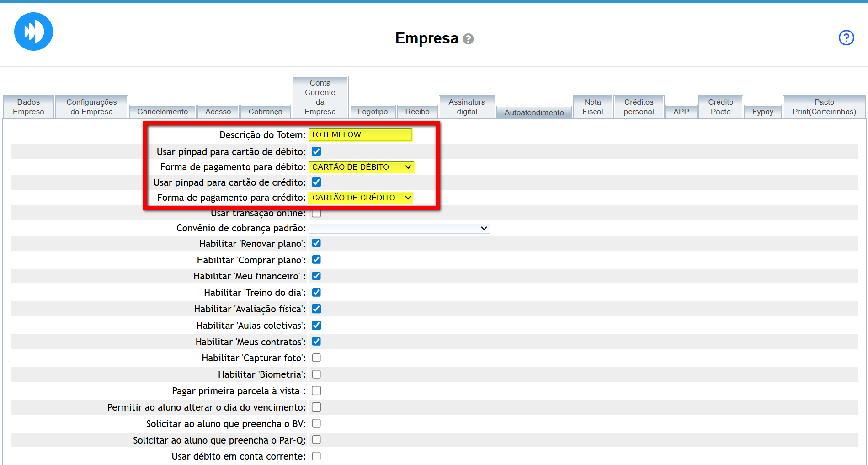
Task: Go to the Cobrança tab
Action: (265, 112)
